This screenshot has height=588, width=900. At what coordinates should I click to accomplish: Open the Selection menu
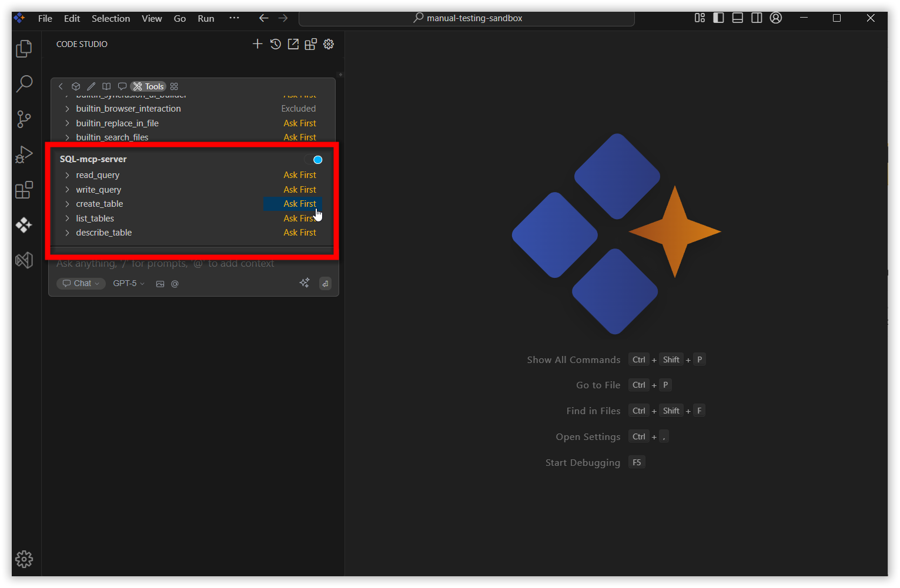point(111,19)
